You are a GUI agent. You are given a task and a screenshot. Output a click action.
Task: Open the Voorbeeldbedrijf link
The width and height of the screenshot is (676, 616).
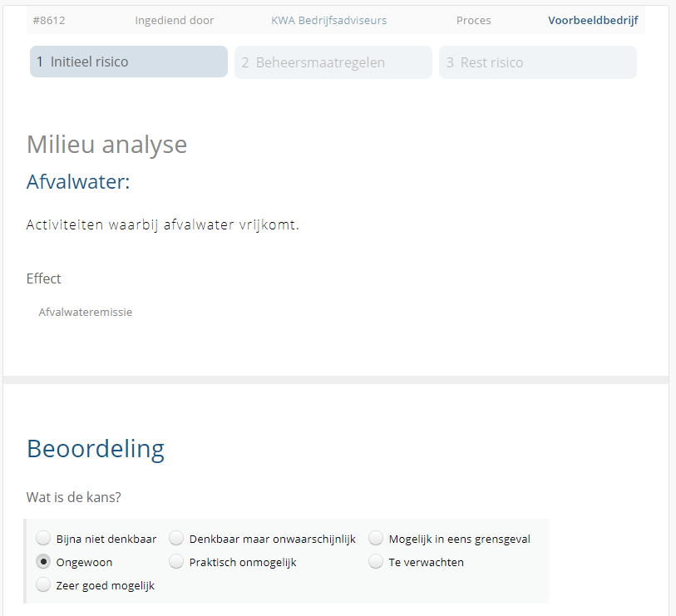(x=593, y=20)
